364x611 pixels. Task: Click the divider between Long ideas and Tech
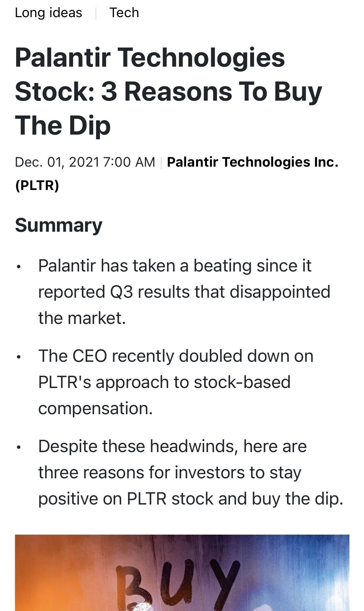[96, 13]
